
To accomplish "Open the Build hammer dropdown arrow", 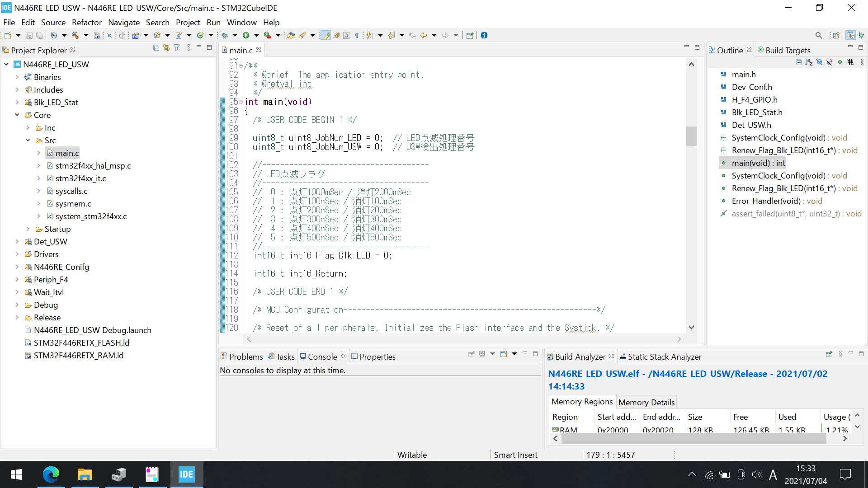I will [x=86, y=35].
